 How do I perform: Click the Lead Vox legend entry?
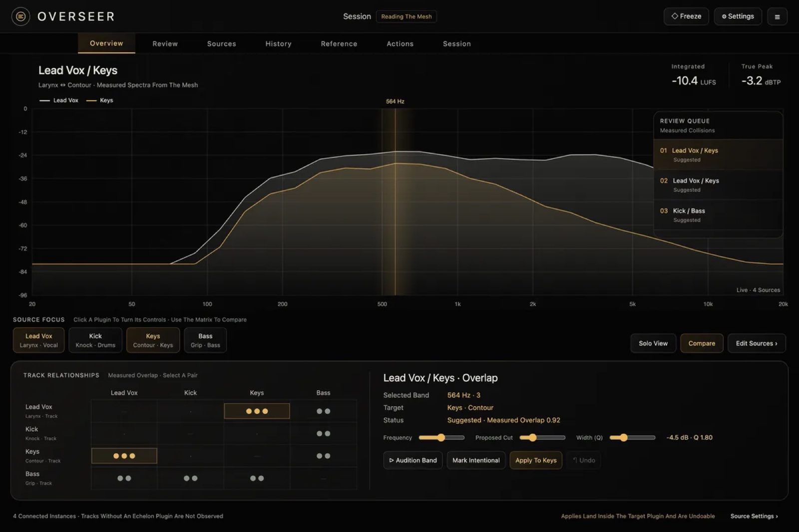59,100
